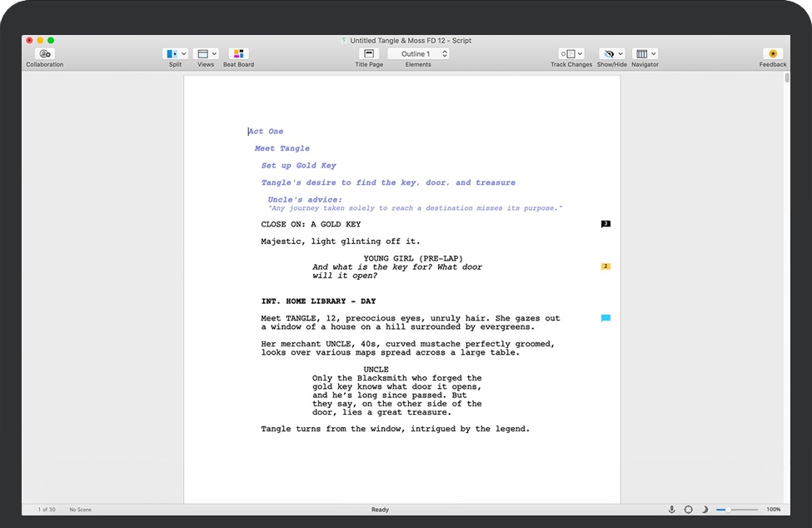Toggle night mode with the moon icon
Image resolution: width=812 pixels, height=528 pixels.
pyautogui.click(x=705, y=509)
